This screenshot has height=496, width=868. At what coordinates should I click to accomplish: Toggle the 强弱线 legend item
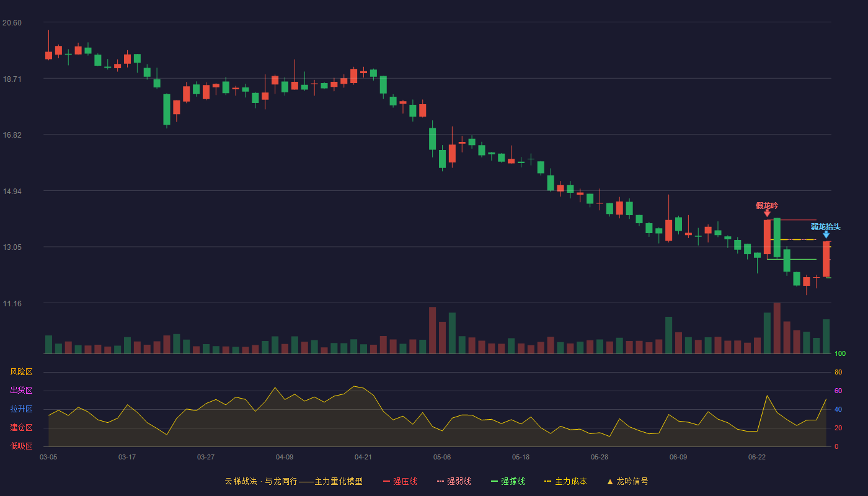454,481
